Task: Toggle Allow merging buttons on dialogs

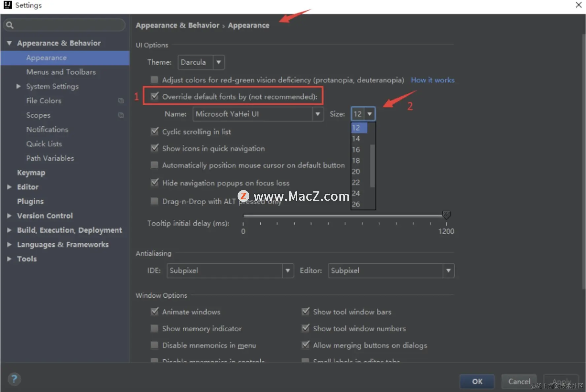Action: pyautogui.click(x=306, y=345)
